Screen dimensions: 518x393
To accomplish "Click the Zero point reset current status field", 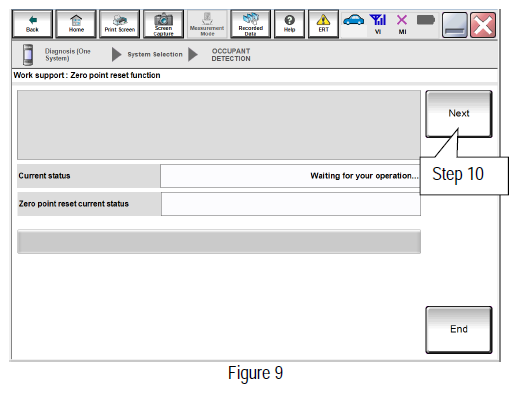I will tap(291, 204).
